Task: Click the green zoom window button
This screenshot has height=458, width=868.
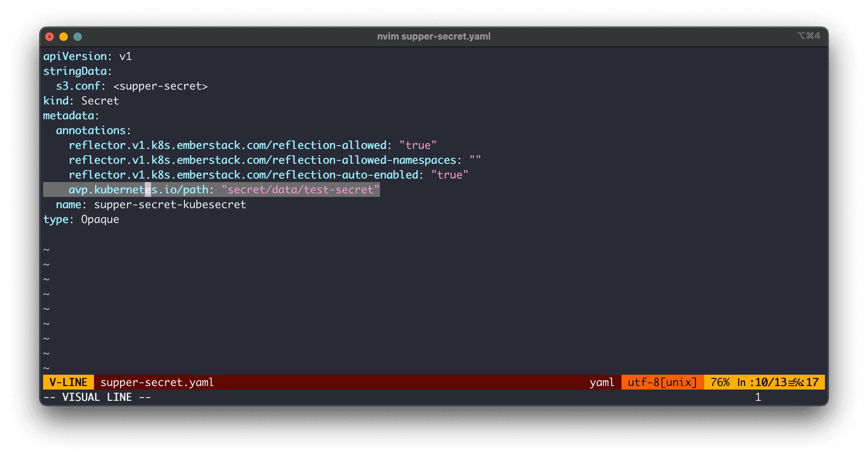Action: pos(78,37)
